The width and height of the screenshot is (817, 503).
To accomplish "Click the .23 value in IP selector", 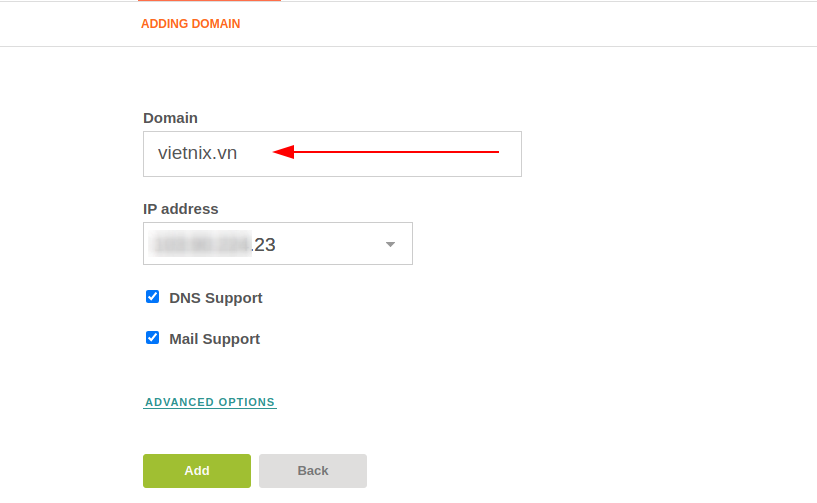I will (x=264, y=244).
